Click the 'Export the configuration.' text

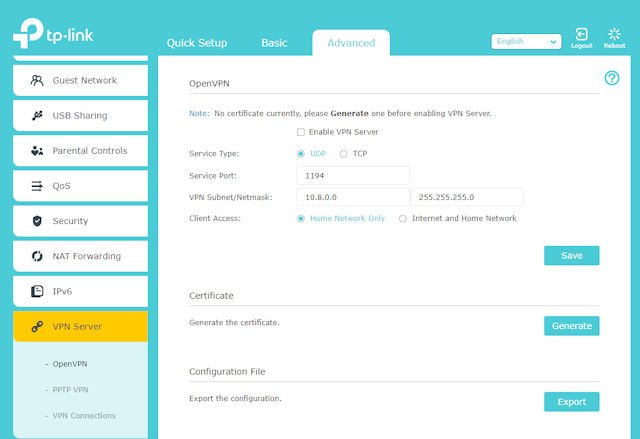235,399
